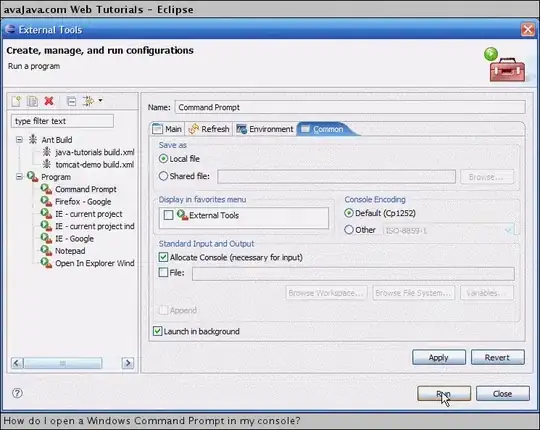
Task: Select the Shared file radio button
Action: click(x=163, y=176)
